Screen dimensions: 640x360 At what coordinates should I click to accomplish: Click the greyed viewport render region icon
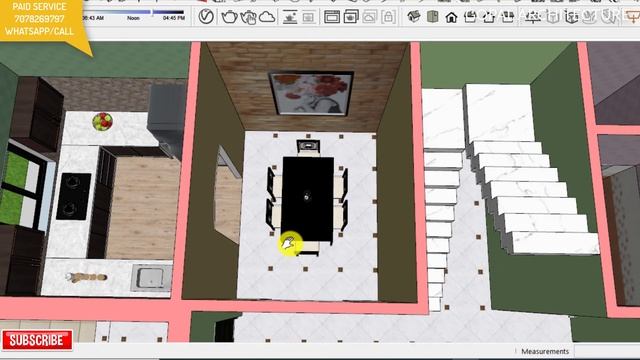[309, 17]
